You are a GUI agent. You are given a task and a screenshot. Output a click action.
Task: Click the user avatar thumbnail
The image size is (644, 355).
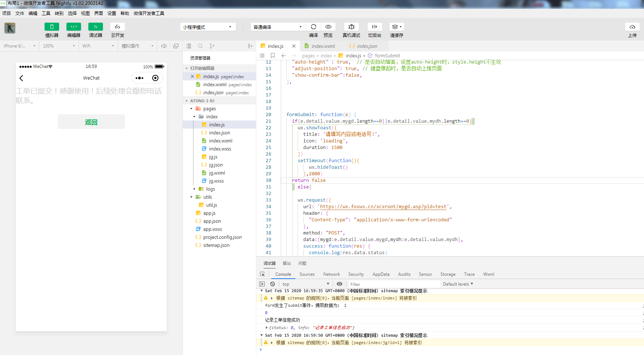(10, 28)
